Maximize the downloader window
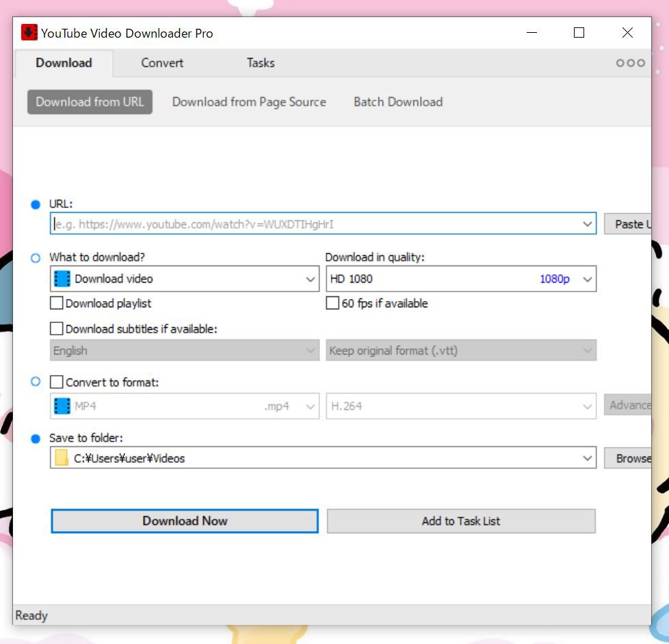 click(x=579, y=32)
